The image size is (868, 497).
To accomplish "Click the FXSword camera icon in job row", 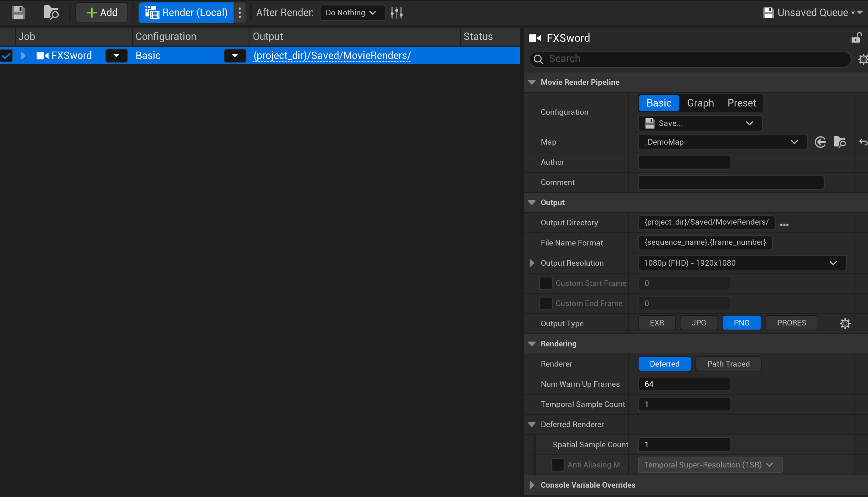I will pos(43,56).
